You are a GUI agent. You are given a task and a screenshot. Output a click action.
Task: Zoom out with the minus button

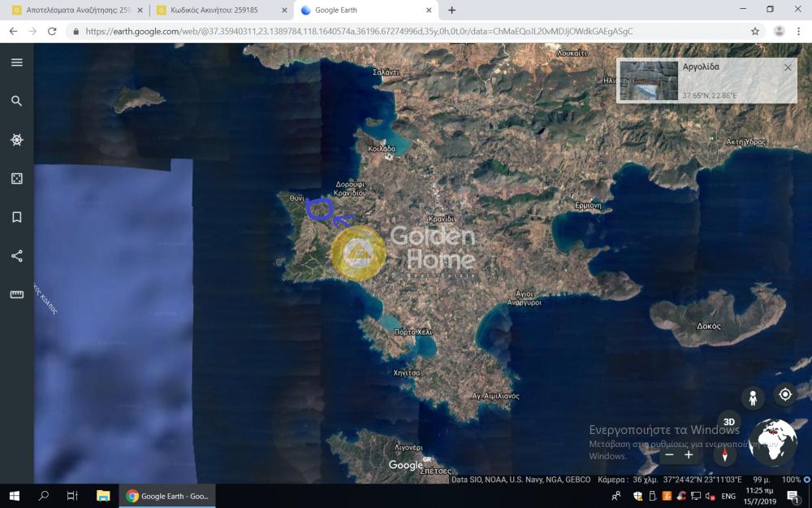[669, 455]
